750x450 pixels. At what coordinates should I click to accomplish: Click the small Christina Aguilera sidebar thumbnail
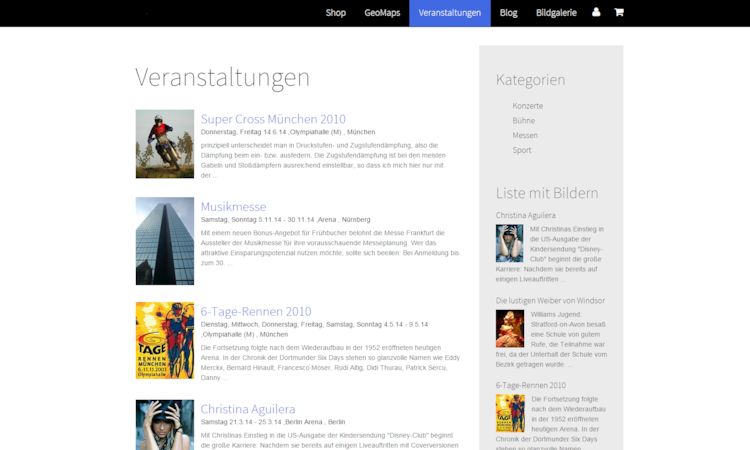coord(509,243)
